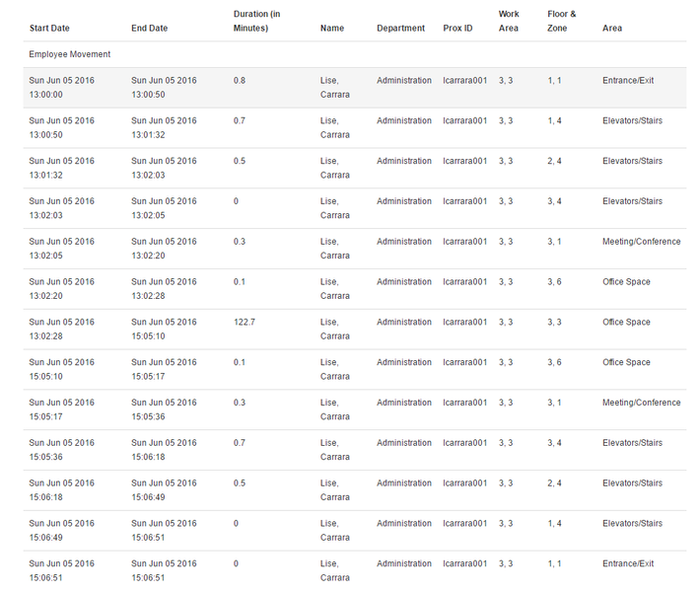Click the Prox ID column header

pos(457,29)
